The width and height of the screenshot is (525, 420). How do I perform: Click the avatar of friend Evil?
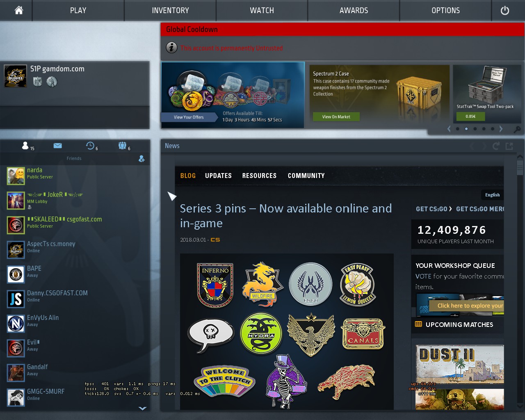16,348
